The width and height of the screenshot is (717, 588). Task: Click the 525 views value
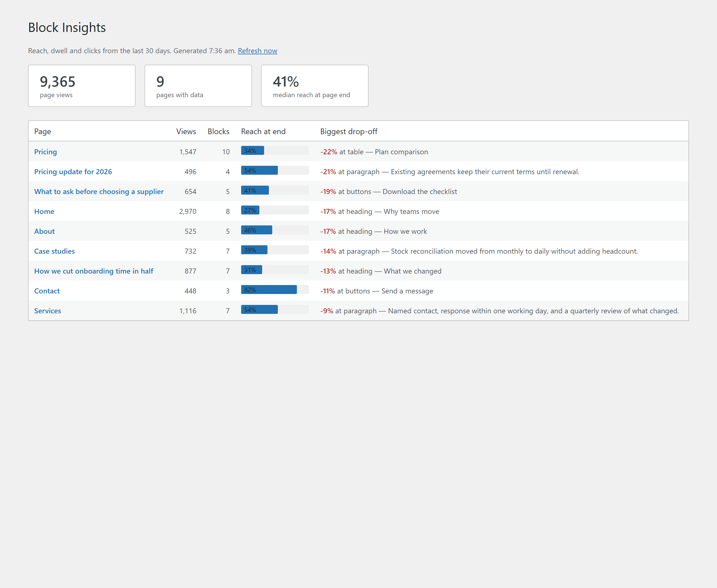tap(190, 231)
